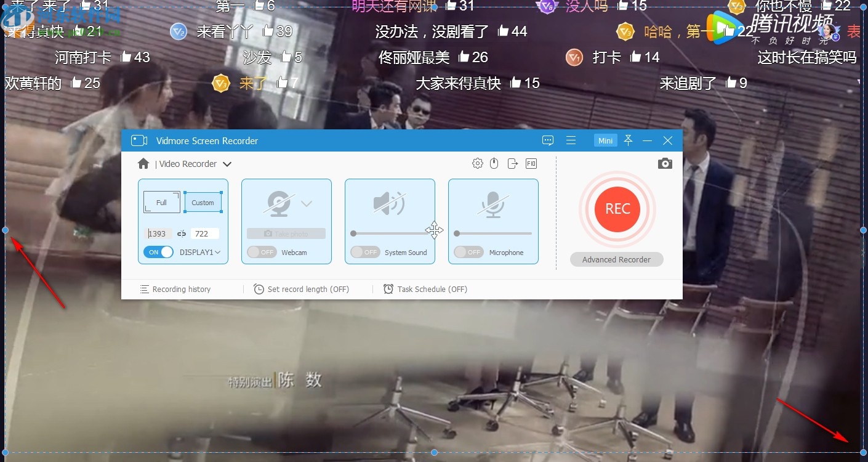Take a screenshot with the camera icon

click(x=665, y=163)
